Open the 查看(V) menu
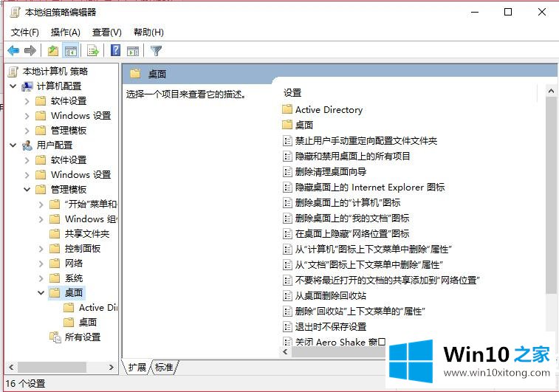This screenshot has height=392, width=559. tap(106, 32)
